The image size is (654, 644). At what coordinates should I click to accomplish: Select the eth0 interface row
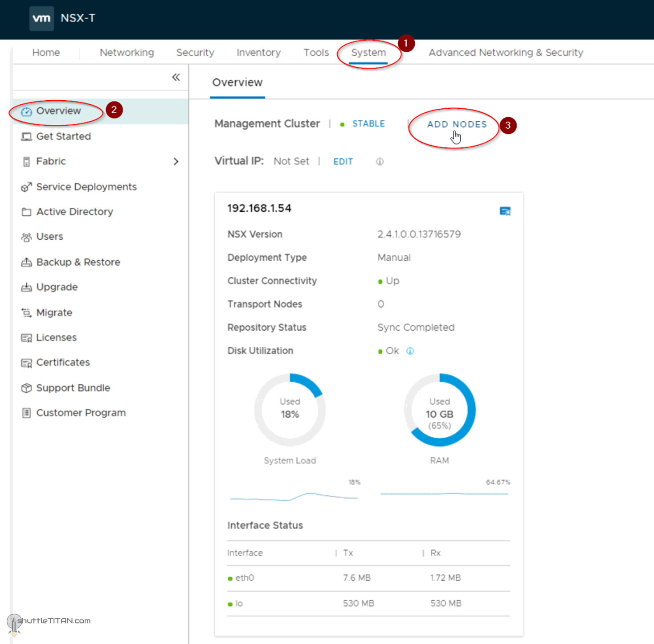(245, 578)
